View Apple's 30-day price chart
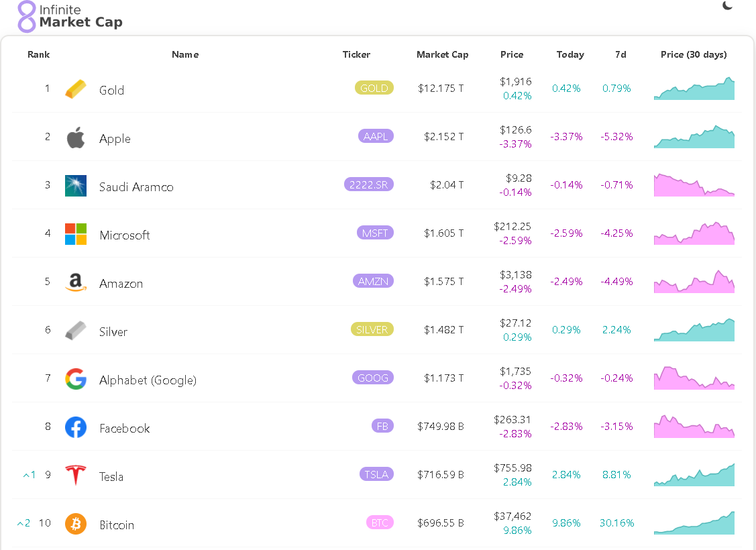Image resolution: width=756 pixels, height=550 pixels. pos(694,136)
